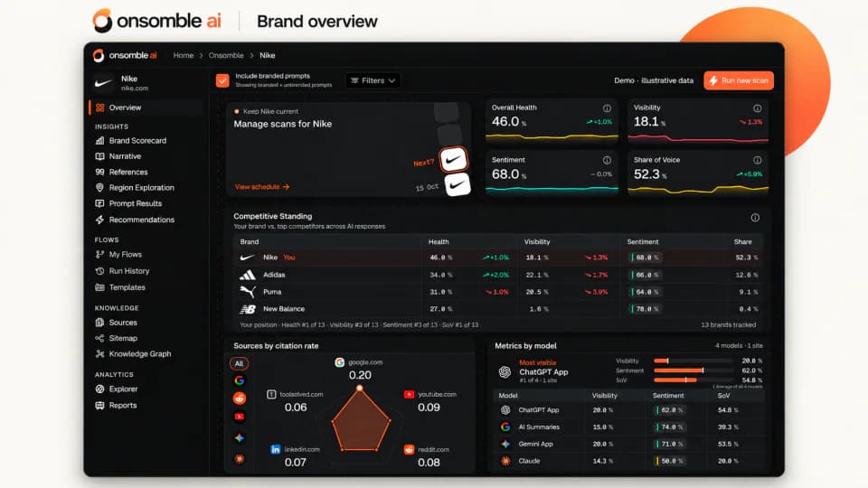The image size is (868, 488).
Task: Click the AI Summaries model row
Action: (628, 427)
